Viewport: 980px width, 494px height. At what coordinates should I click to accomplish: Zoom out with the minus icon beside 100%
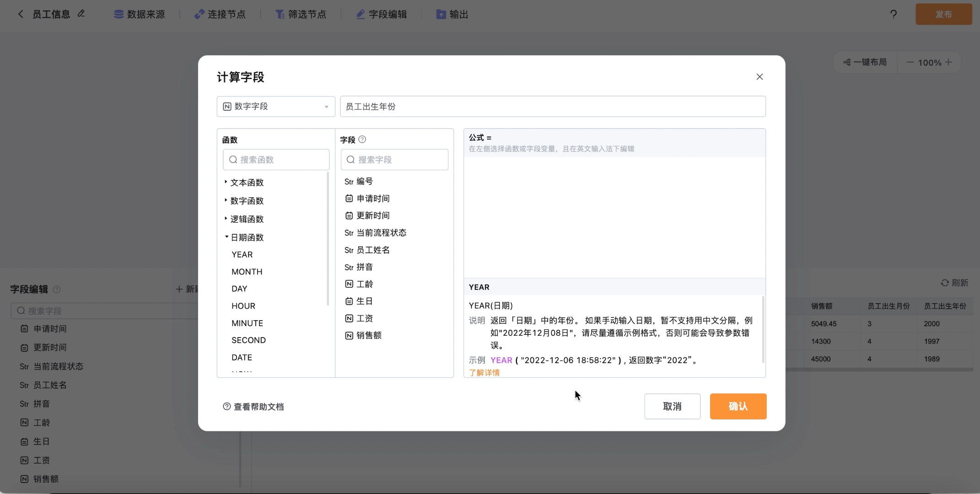(x=910, y=62)
